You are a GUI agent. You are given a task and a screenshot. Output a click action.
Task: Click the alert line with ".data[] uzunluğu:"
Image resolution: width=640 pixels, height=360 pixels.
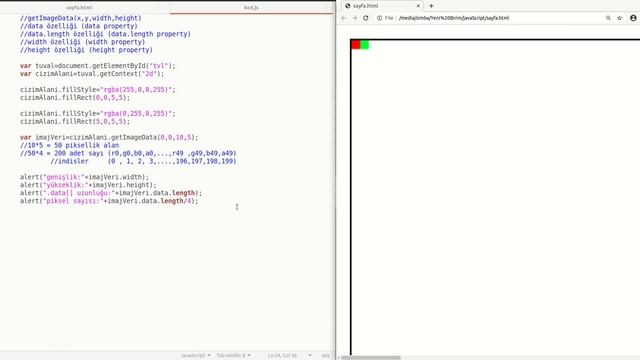111,193
